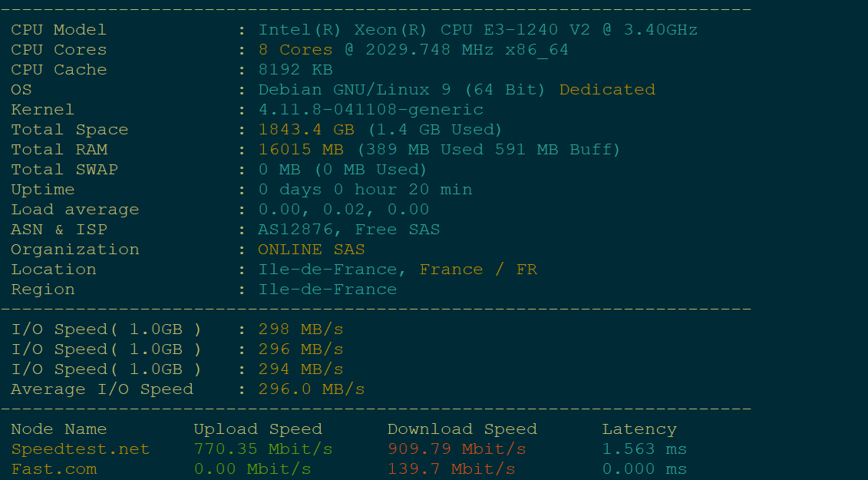Screen dimensions: 868x480
Task: Click the orange "Dedicated" label
Action: pos(607,90)
